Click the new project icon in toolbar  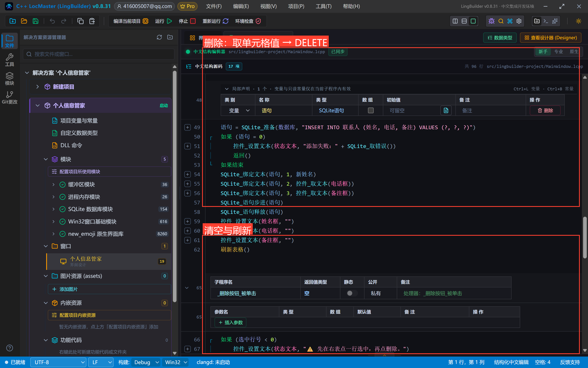tap(12, 21)
